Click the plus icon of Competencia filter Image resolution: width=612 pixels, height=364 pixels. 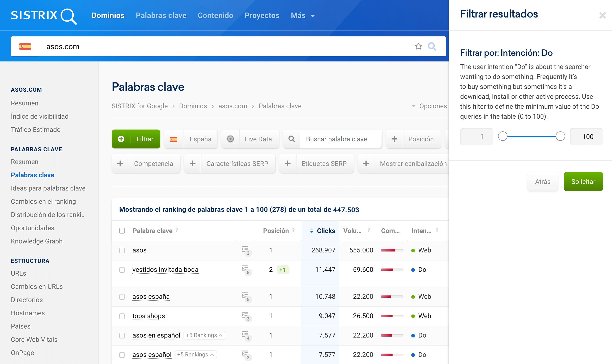(120, 163)
